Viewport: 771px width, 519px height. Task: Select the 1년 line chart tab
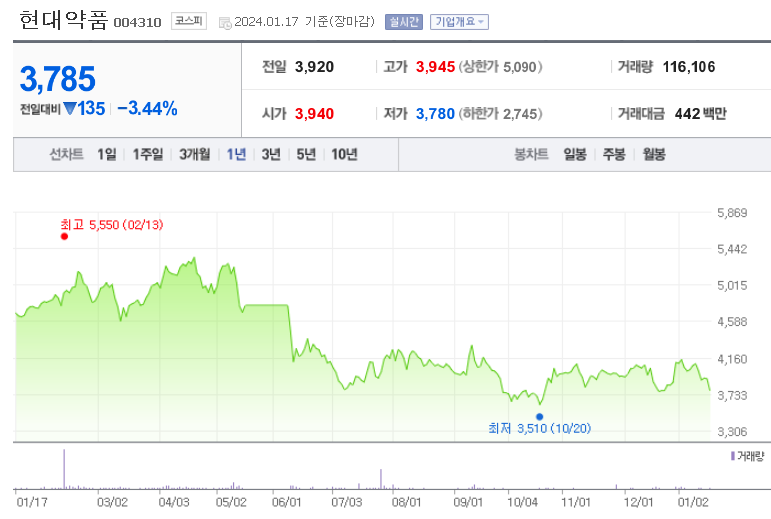click(x=236, y=154)
